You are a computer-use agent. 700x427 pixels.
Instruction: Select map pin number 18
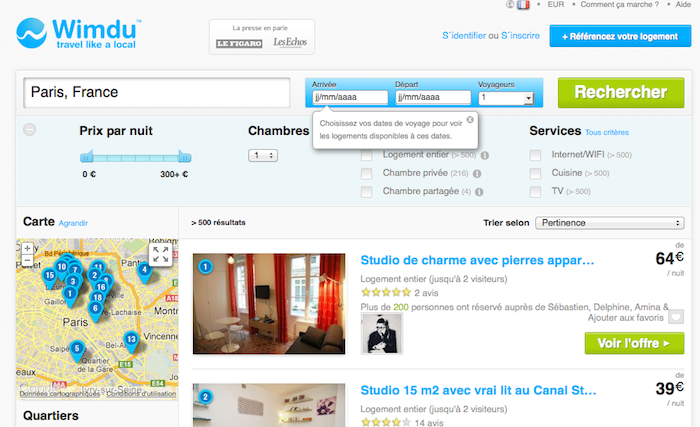97,297
